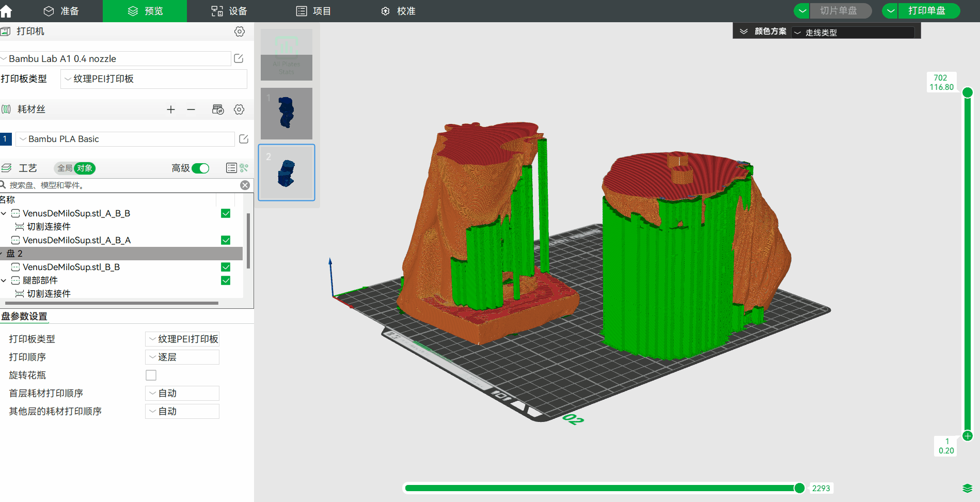Select the 盘 2 plate row

(121, 254)
